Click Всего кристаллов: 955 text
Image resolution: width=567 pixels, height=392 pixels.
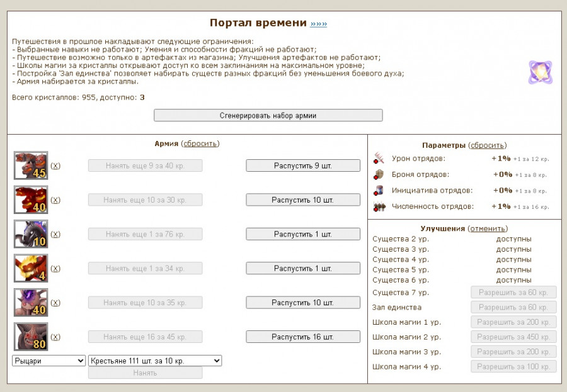(x=54, y=97)
